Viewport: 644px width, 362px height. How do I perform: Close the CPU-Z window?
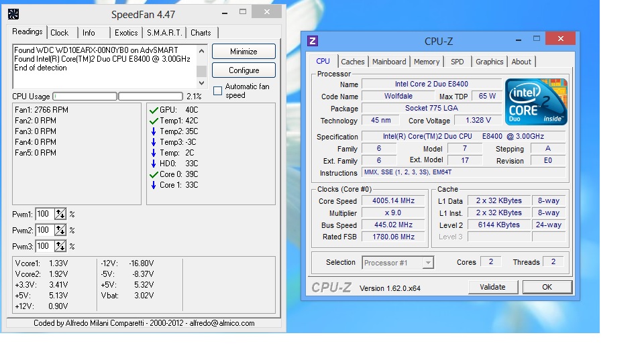[x=561, y=39]
